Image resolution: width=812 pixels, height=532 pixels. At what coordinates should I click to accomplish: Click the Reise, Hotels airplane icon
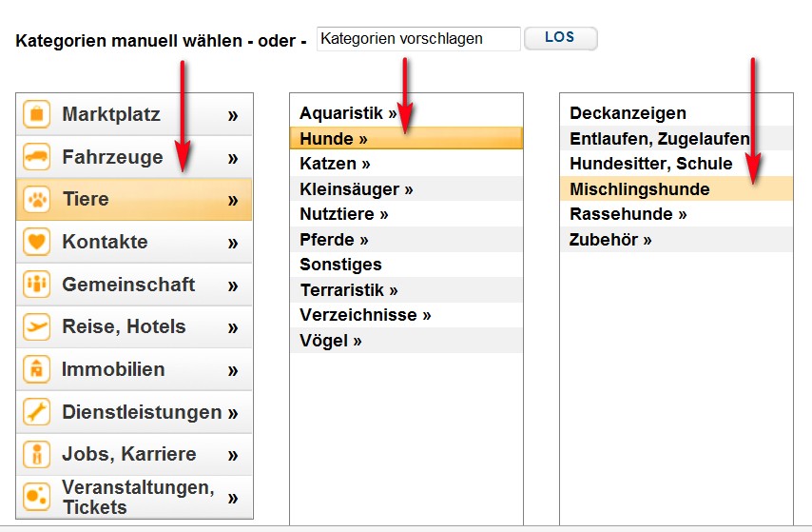(37, 326)
